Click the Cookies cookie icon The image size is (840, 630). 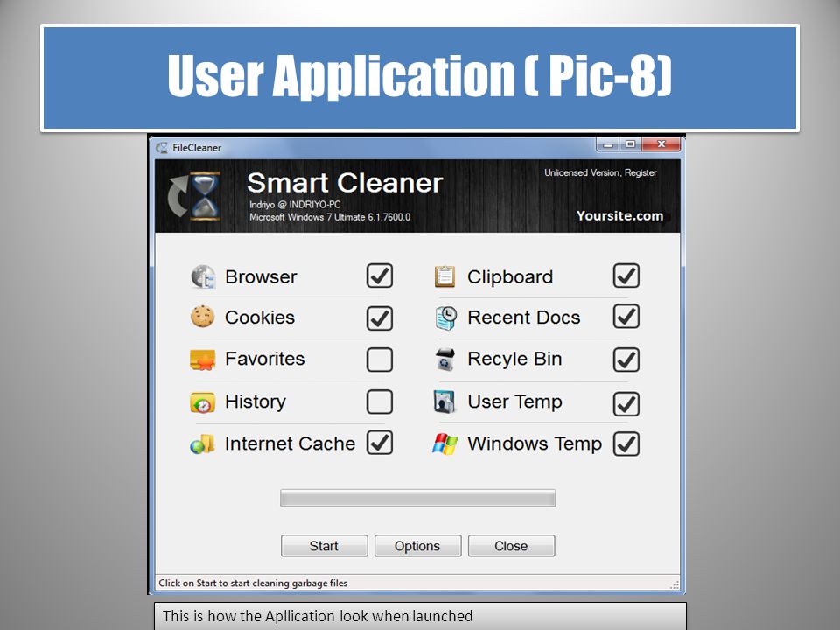click(x=202, y=317)
